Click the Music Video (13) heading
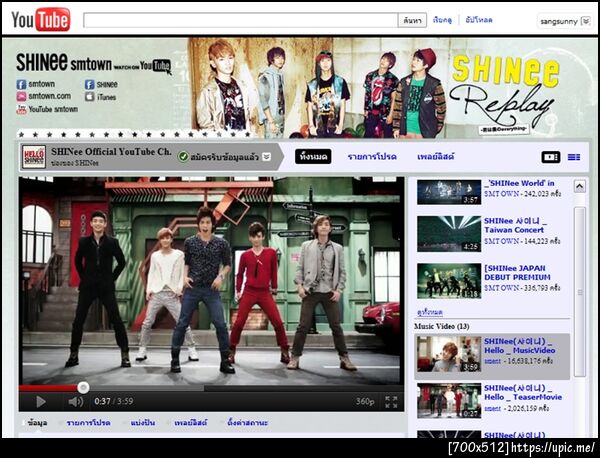 coord(442,326)
